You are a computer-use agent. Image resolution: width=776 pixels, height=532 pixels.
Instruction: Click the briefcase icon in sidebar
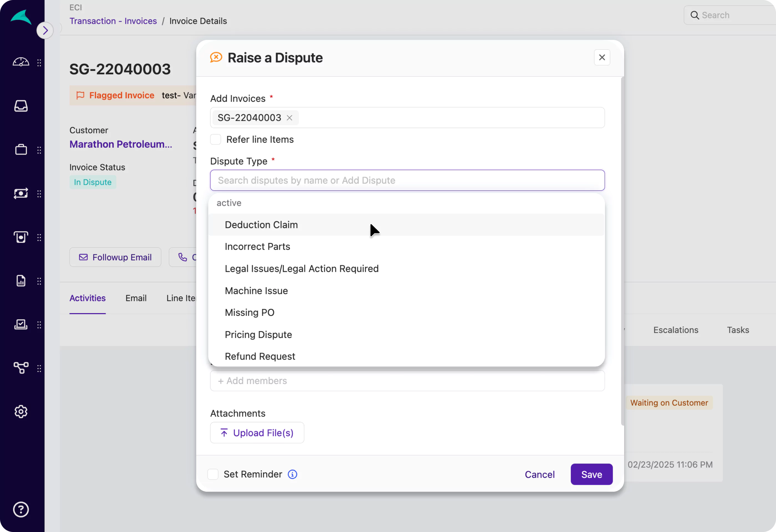[x=21, y=150]
